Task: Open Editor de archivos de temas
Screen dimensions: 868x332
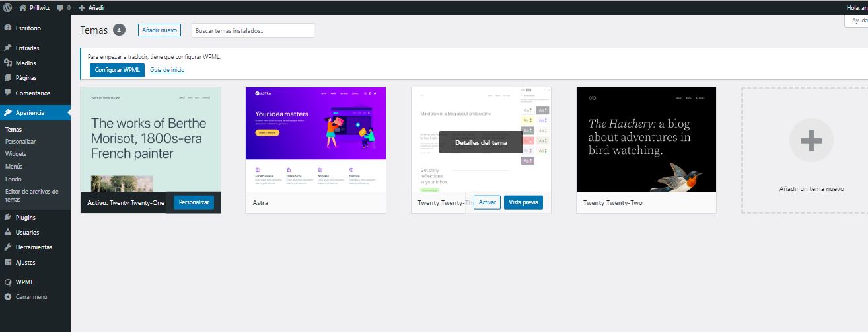Action: tap(32, 195)
